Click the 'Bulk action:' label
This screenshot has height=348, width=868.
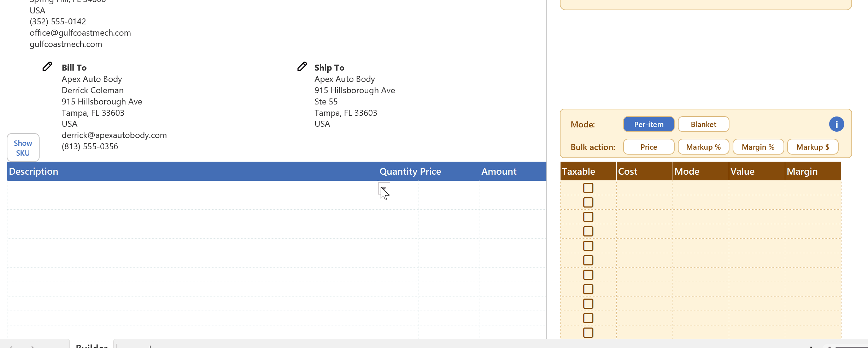tap(593, 147)
